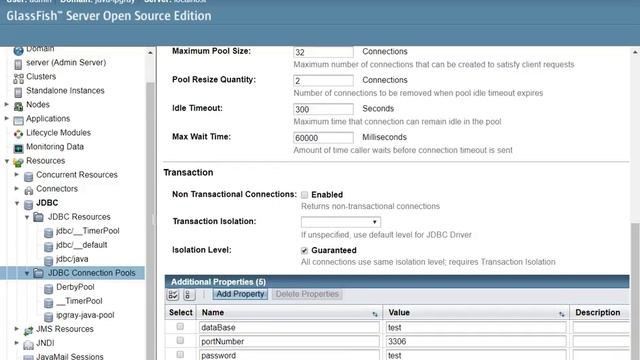Click the JDBC Connection Pools folder icon
The height and width of the screenshot is (360, 640).
tap(38, 273)
